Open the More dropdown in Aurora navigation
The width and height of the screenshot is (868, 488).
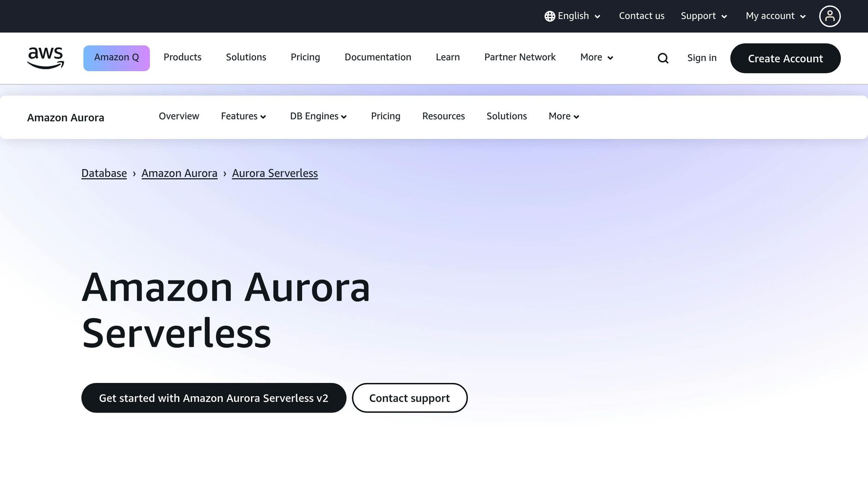point(564,116)
